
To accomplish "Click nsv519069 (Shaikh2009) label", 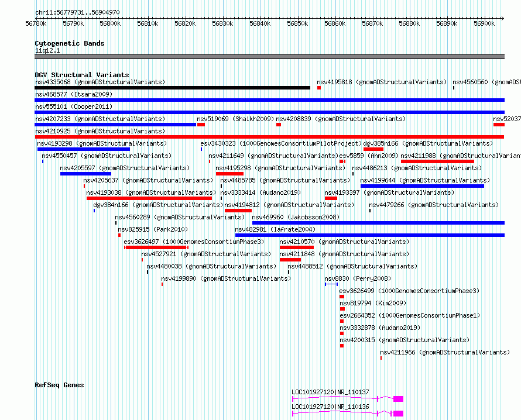I will (235, 119).
